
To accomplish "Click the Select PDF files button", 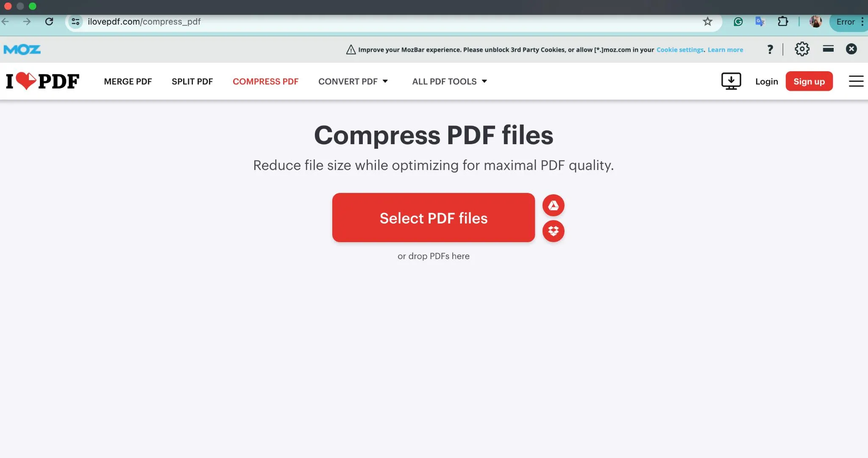I will 434,217.
